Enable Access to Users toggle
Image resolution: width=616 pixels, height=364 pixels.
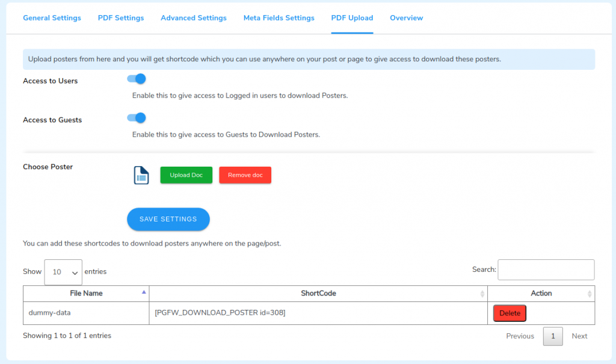pyautogui.click(x=137, y=79)
